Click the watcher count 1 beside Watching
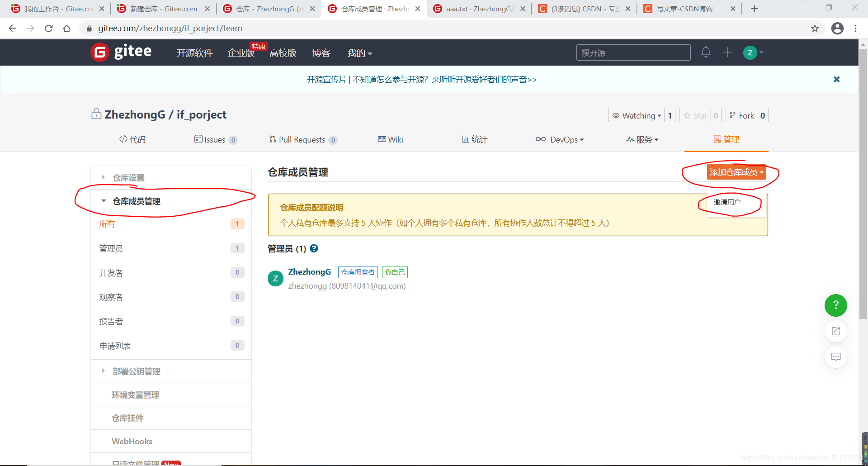The height and width of the screenshot is (466, 868). click(670, 115)
